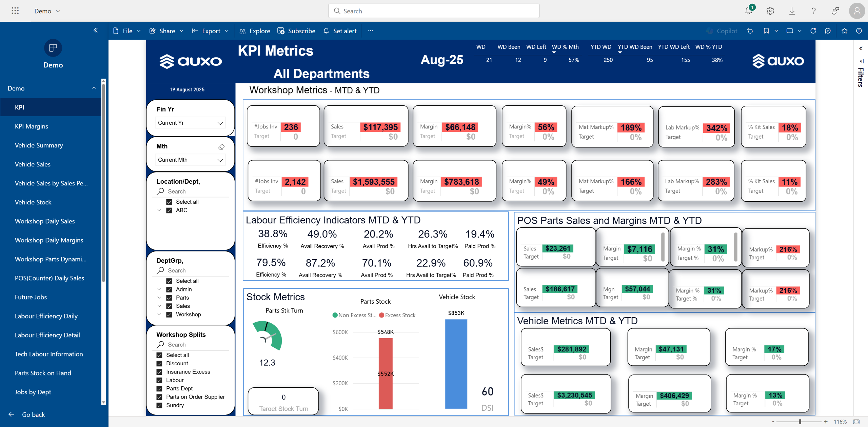Uncheck the ABC location checkbox
The image size is (868, 427).
click(x=169, y=210)
